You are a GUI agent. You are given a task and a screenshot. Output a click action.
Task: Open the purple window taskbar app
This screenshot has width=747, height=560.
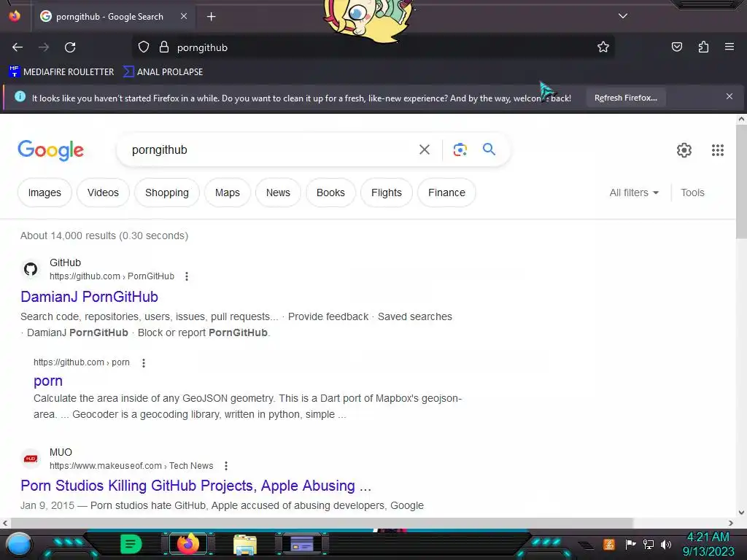coord(302,544)
